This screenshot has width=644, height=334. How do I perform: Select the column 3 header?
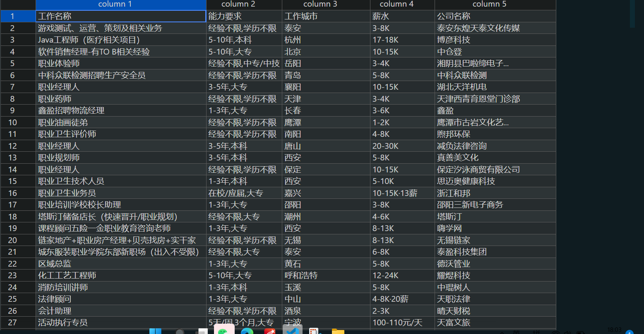point(326,5)
